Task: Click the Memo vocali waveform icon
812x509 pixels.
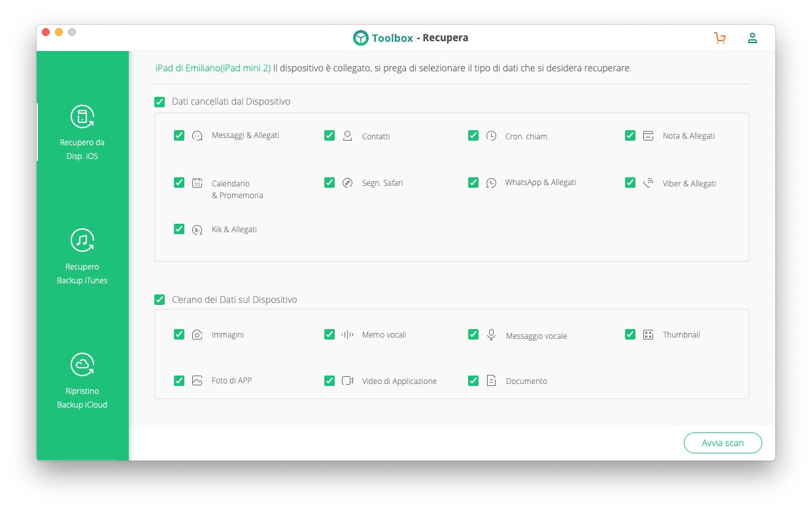Action: pos(348,334)
